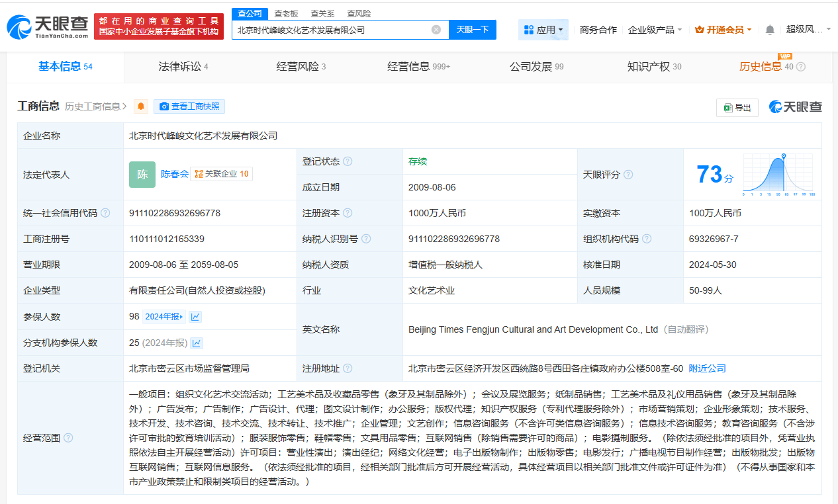This screenshot has height=504, width=838.
Task: Open the 附近公司 link after the address
Action: (707, 368)
